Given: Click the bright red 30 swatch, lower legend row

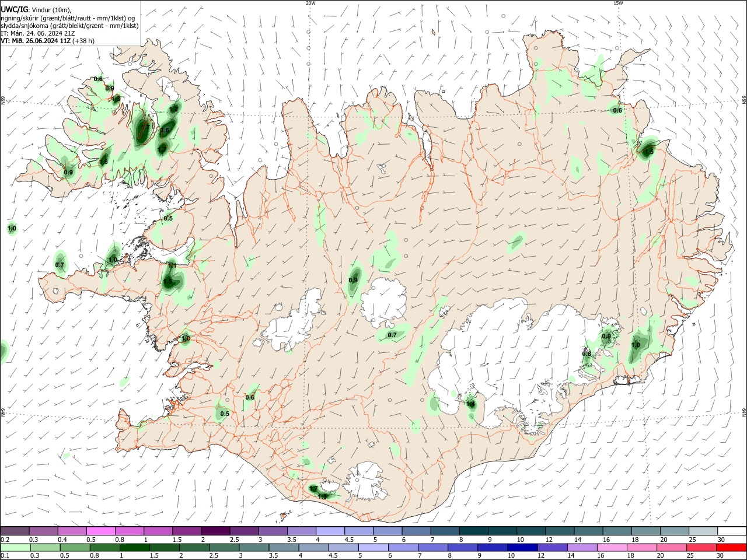Looking at the screenshot, I should pos(732,548).
